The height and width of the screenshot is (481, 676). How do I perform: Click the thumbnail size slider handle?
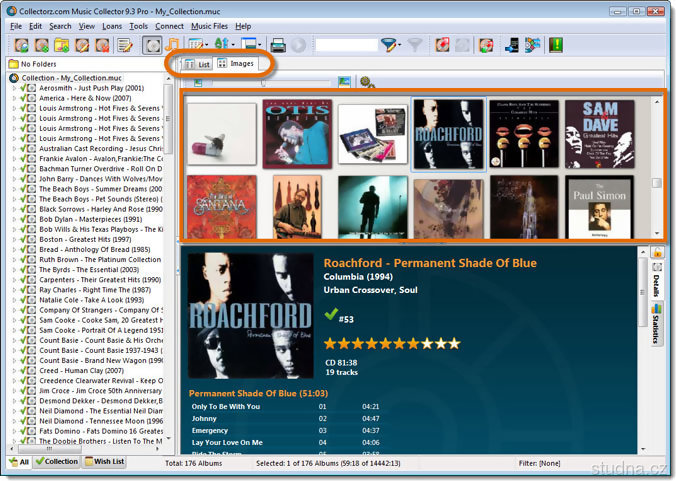click(x=263, y=83)
